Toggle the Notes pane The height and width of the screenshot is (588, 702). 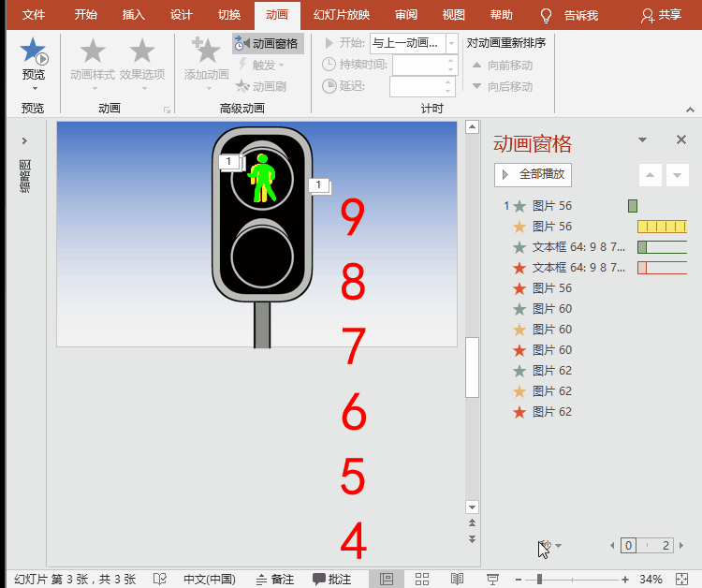[x=275, y=580]
